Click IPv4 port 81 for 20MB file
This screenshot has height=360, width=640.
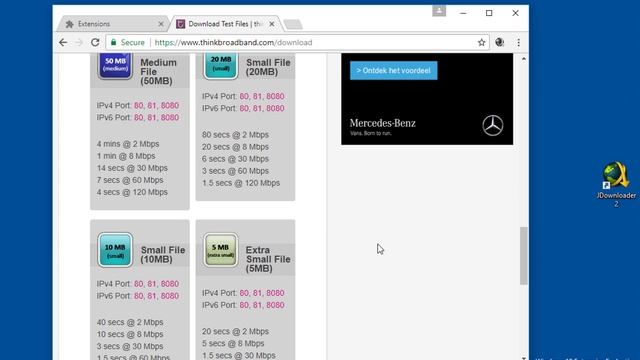pos(257,96)
